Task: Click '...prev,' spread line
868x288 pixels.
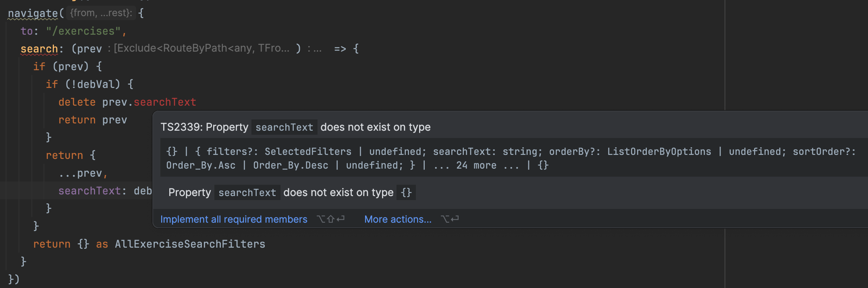Action: (83, 173)
